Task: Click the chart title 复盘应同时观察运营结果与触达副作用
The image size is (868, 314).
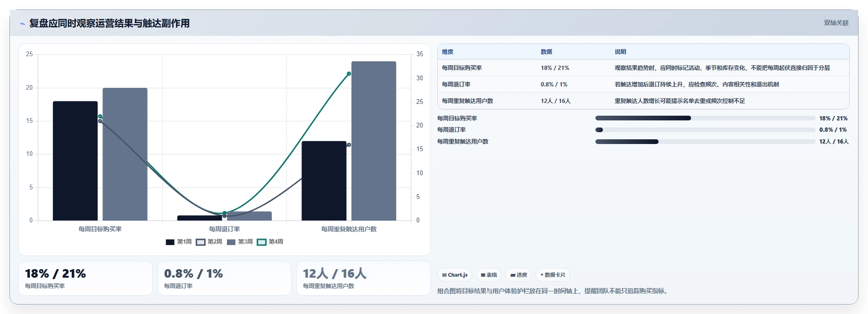Action: [x=109, y=23]
